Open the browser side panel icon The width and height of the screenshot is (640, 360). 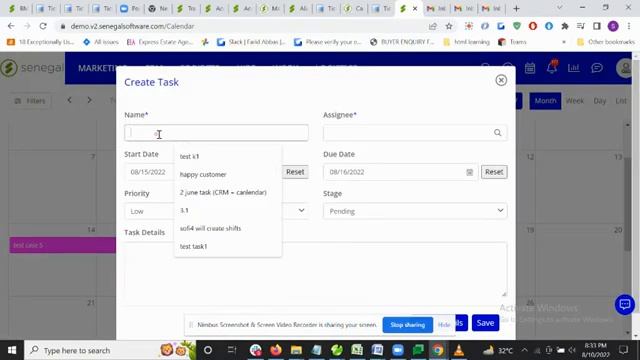point(597,26)
